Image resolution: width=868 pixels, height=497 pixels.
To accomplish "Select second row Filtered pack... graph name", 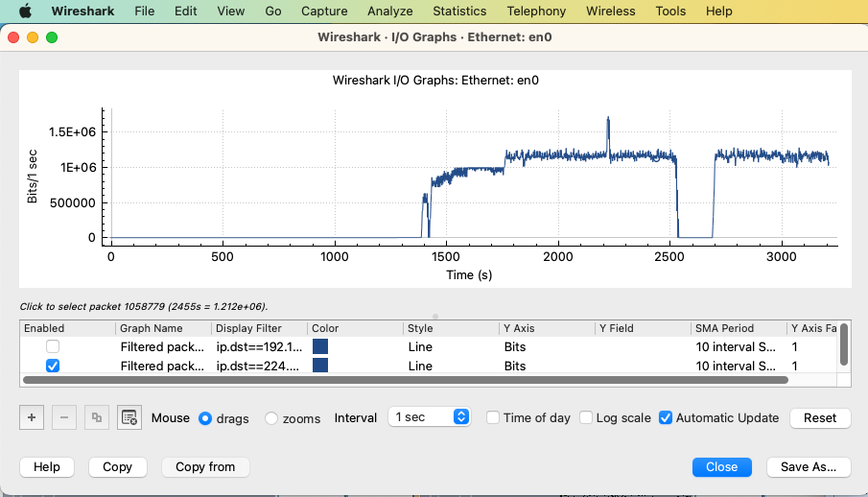I will [x=163, y=366].
